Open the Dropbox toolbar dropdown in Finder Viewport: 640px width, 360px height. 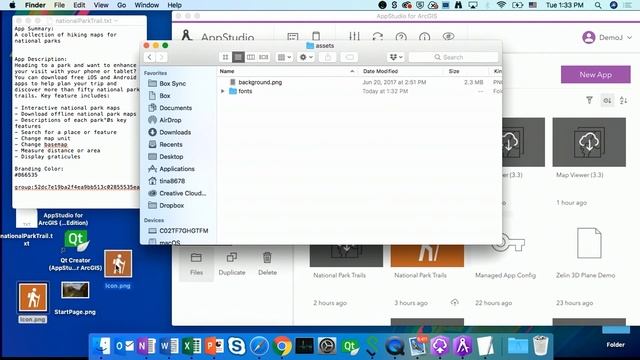coord(396,57)
